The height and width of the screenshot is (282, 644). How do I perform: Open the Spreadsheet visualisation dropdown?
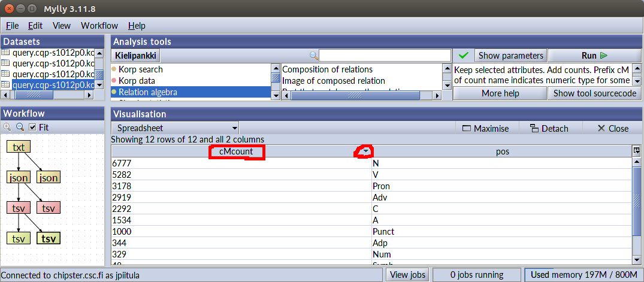tap(175, 128)
